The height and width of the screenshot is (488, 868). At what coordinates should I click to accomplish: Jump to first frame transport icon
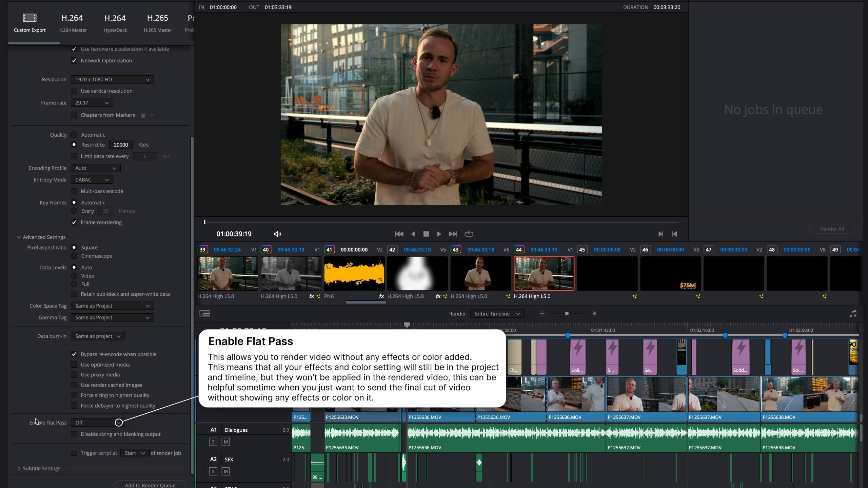399,234
